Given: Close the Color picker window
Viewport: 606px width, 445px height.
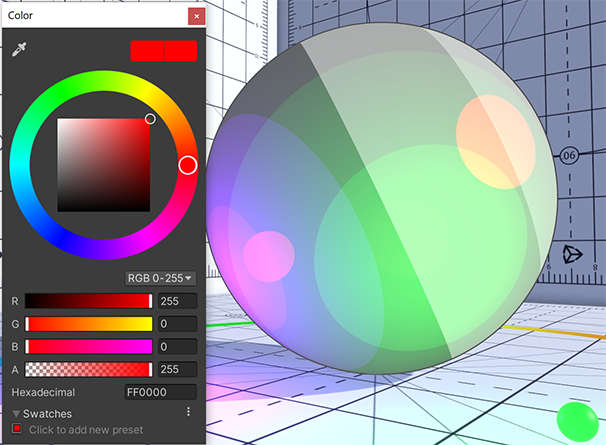Looking at the screenshot, I should [x=196, y=16].
